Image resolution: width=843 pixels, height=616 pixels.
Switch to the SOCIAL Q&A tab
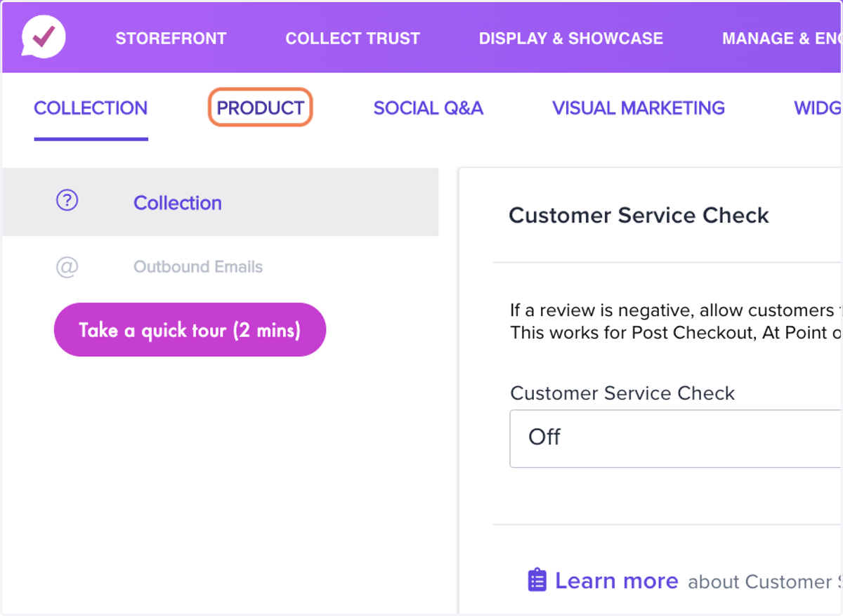coord(429,108)
